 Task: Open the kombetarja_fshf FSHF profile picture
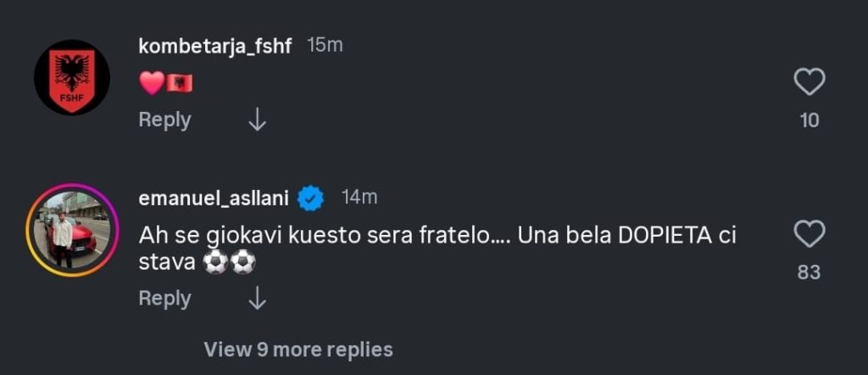[72, 78]
